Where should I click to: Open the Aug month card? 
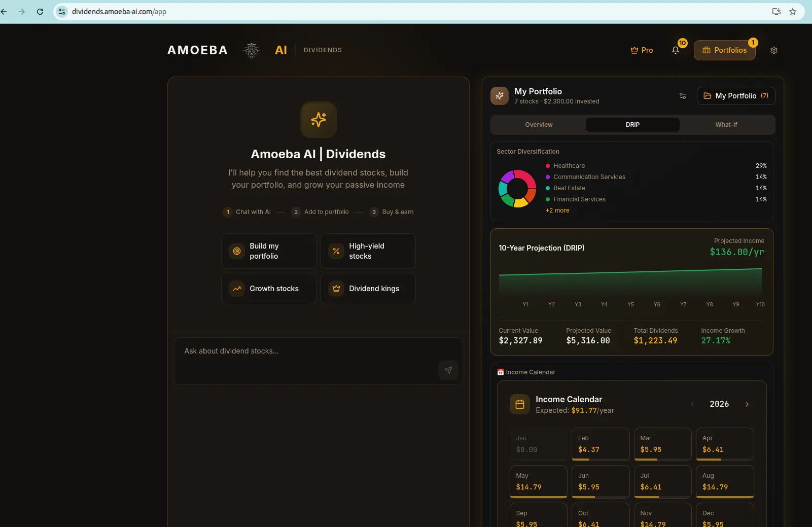[725, 482]
